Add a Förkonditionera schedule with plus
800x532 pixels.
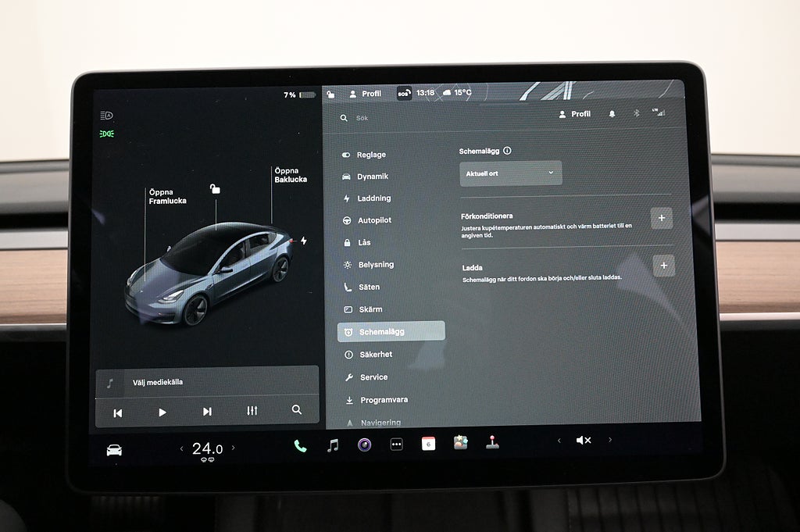661,219
